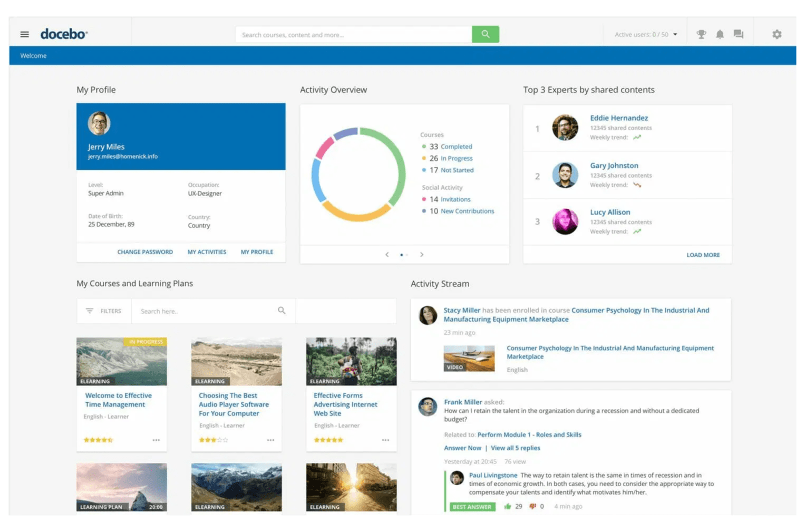Open the Consumer Psychology video thumbnail
This screenshot has width=805, height=532.
point(469,358)
